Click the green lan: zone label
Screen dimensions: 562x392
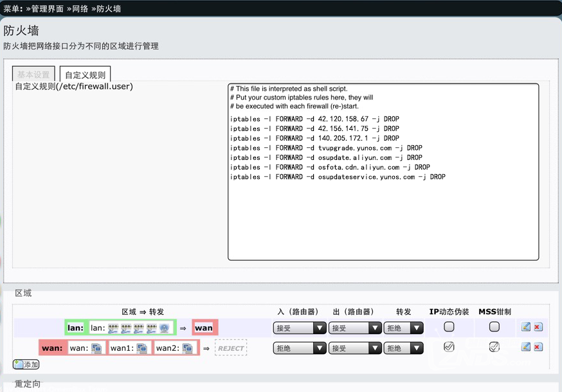76,328
